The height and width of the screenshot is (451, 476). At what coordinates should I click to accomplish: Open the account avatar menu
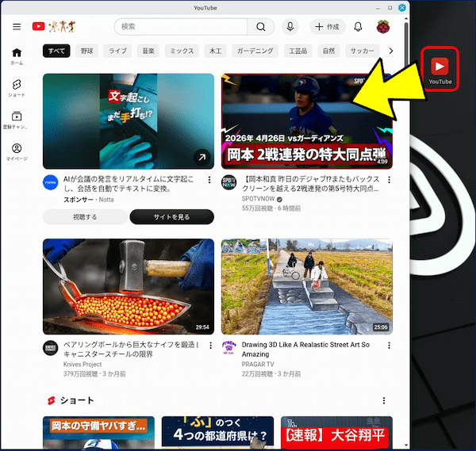coord(383,27)
